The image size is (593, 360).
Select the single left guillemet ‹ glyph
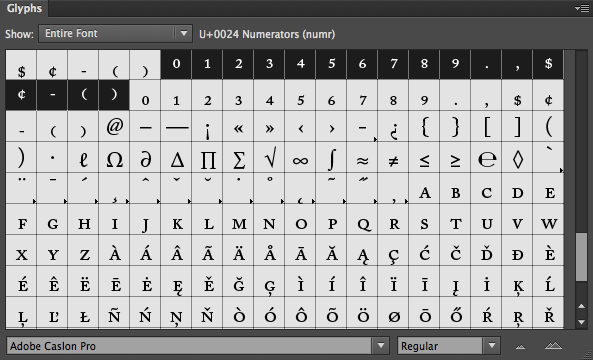300,126
